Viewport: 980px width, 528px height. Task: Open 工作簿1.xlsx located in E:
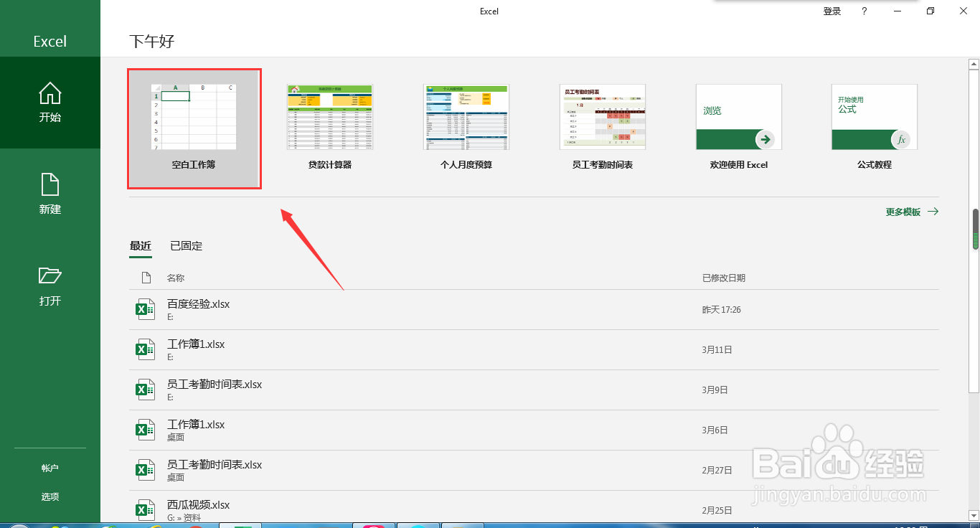click(x=534, y=350)
